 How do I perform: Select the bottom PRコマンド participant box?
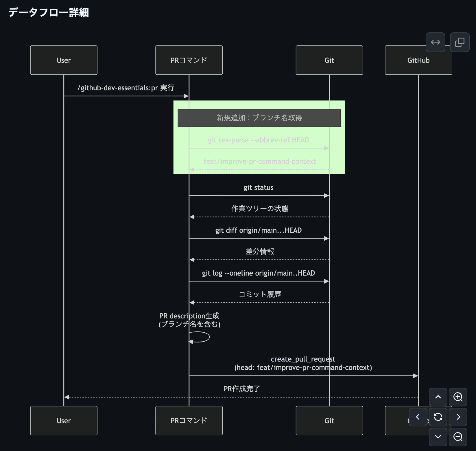point(189,421)
